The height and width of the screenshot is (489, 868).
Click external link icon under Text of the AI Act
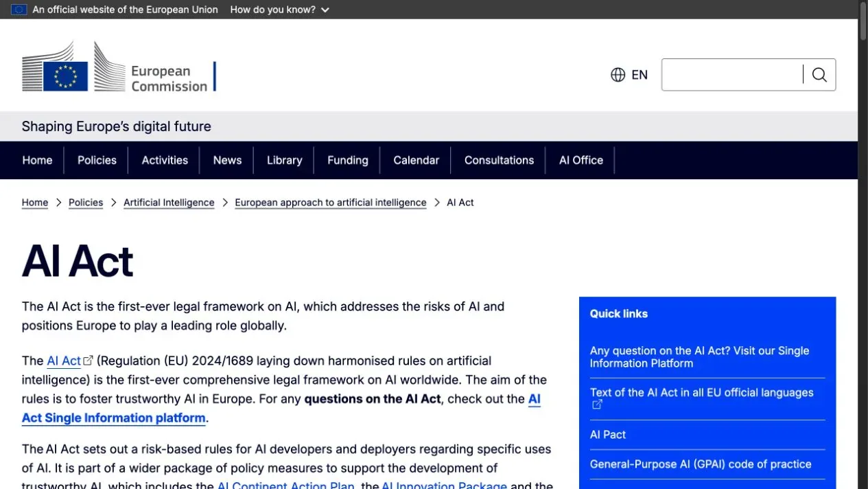pos(597,405)
